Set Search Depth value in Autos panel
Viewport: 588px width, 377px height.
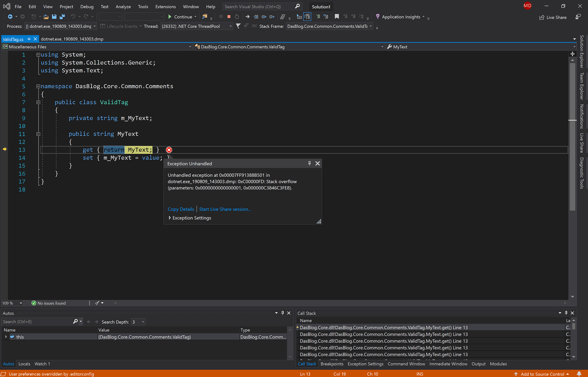click(x=138, y=321)
